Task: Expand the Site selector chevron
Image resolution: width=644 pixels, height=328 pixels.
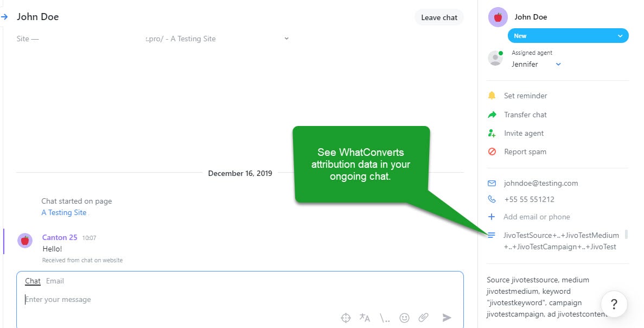Action: coord(286,39)
